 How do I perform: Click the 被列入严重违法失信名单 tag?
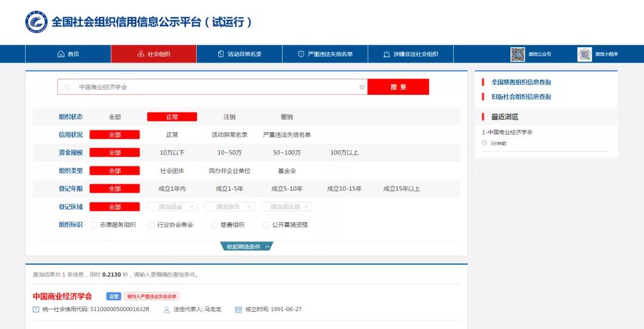pos(151,297)
